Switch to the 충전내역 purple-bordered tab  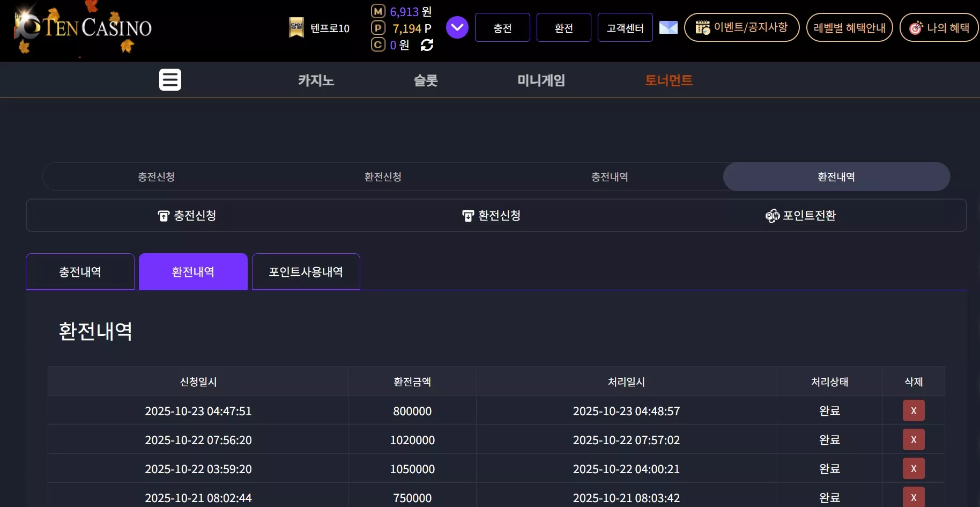point(80,271)
